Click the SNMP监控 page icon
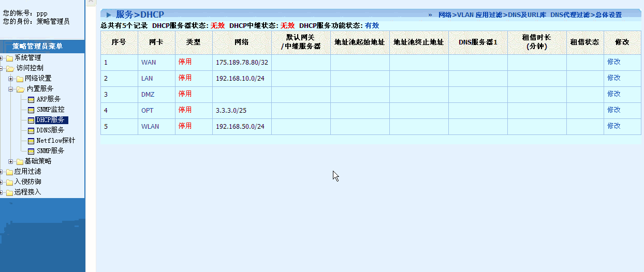This screenshot has height=272, width=644. click(31, 110)
